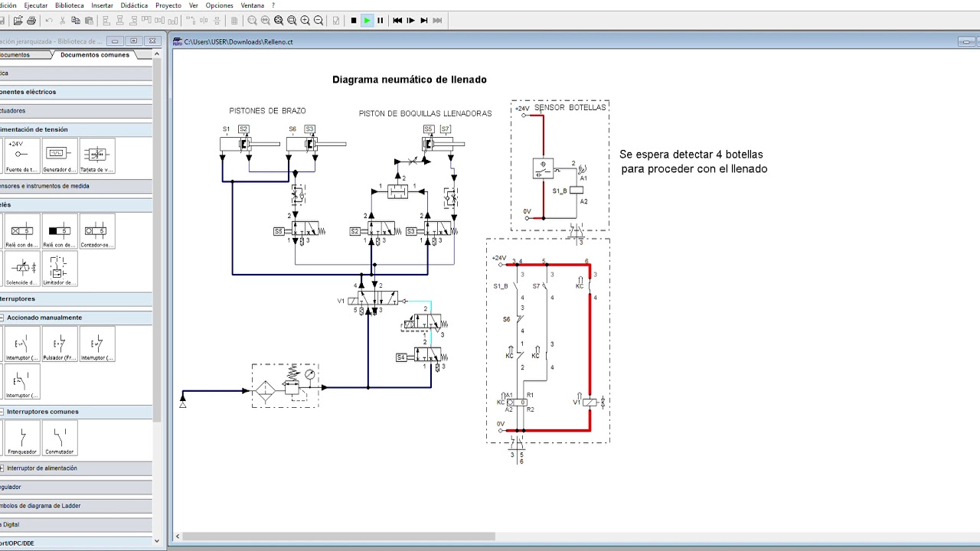The height and width of the screenshot is (551, 980).
Task: Collapse the Interruptores comunes group
Action: point(2,412)
